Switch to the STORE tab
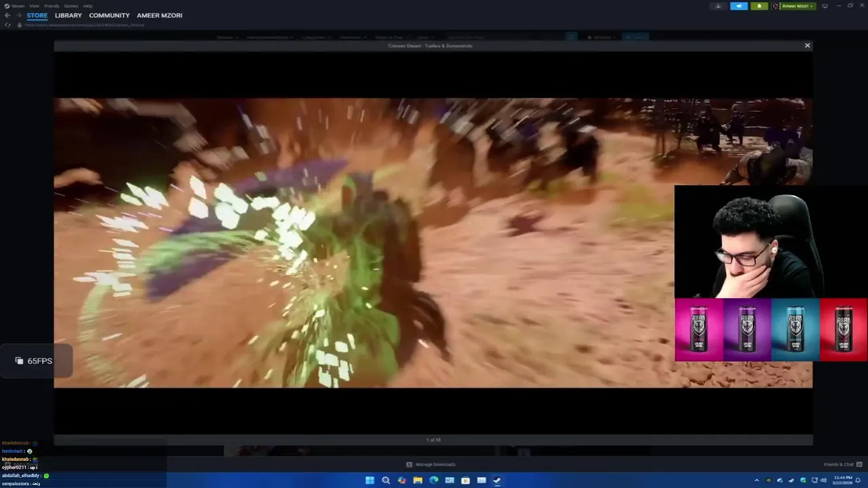Viewport: 868px width, 488px height. 37,15
